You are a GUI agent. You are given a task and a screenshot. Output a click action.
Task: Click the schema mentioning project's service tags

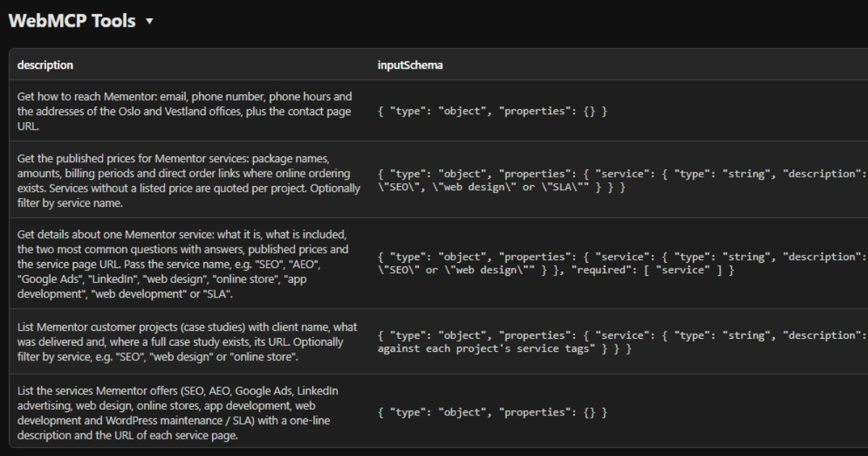point(622,342)
